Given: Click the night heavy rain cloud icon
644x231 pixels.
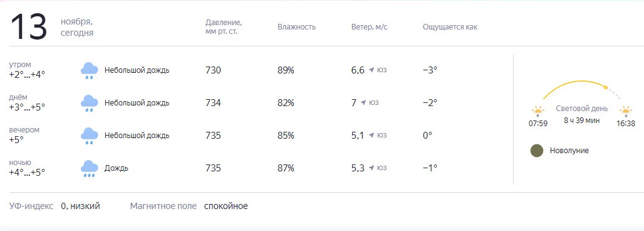Looking at the screenshot, I should (x=89, y=168).
